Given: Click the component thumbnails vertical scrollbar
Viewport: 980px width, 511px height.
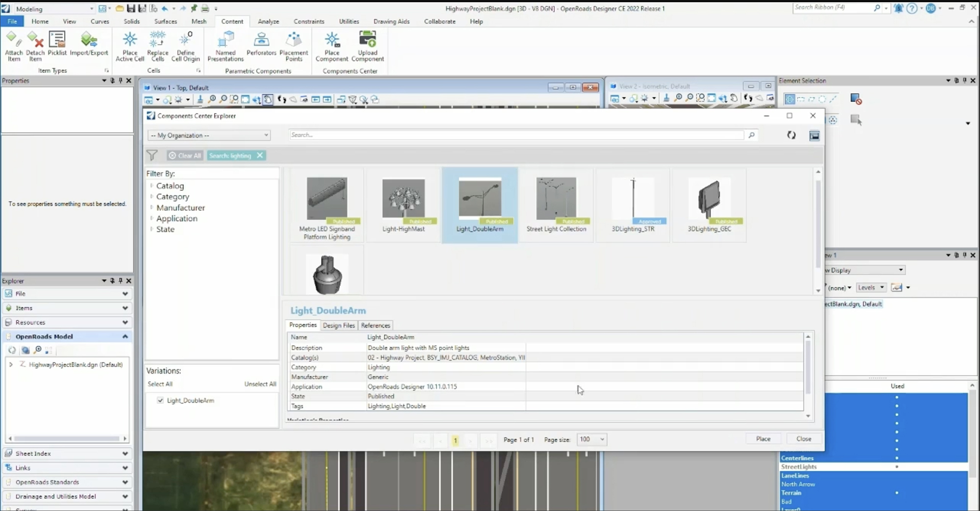Looking at the screenshot, I should point(818,224).
